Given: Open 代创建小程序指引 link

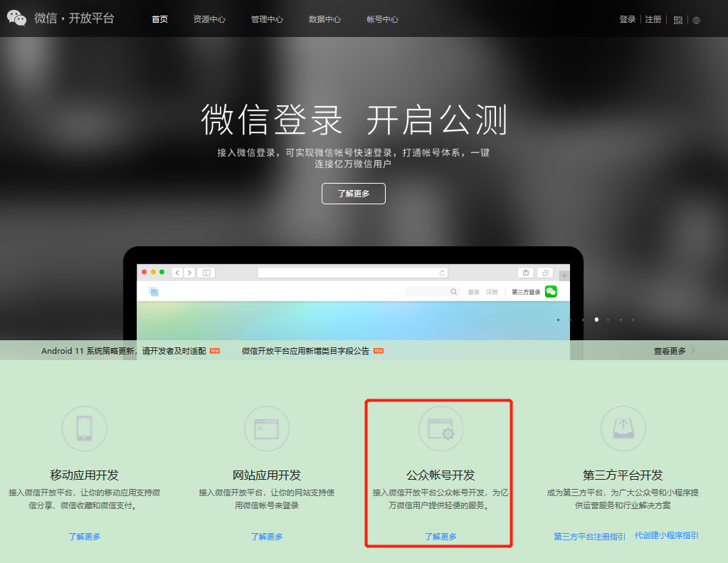Looking at the screenshot, I should (x=666, y=535).
